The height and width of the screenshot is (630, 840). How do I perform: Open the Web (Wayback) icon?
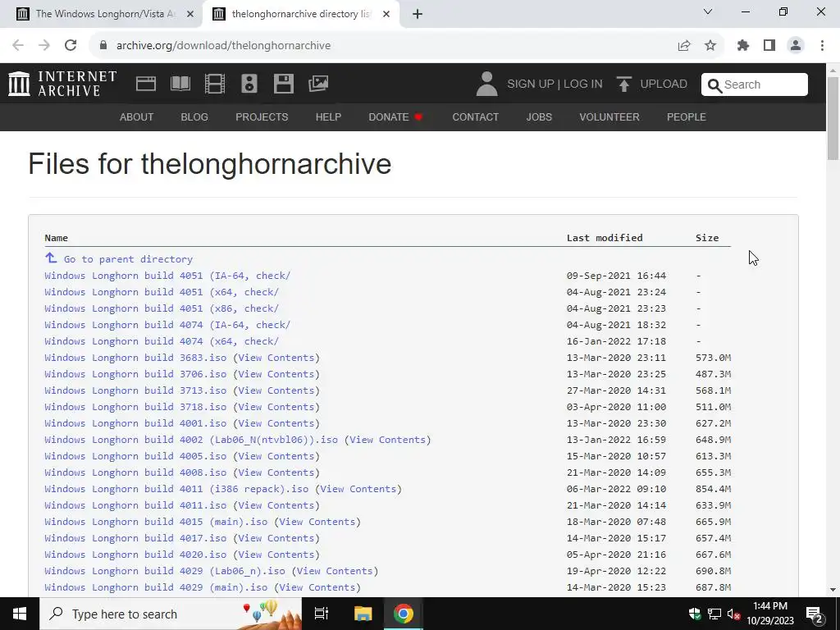(146, 84)
